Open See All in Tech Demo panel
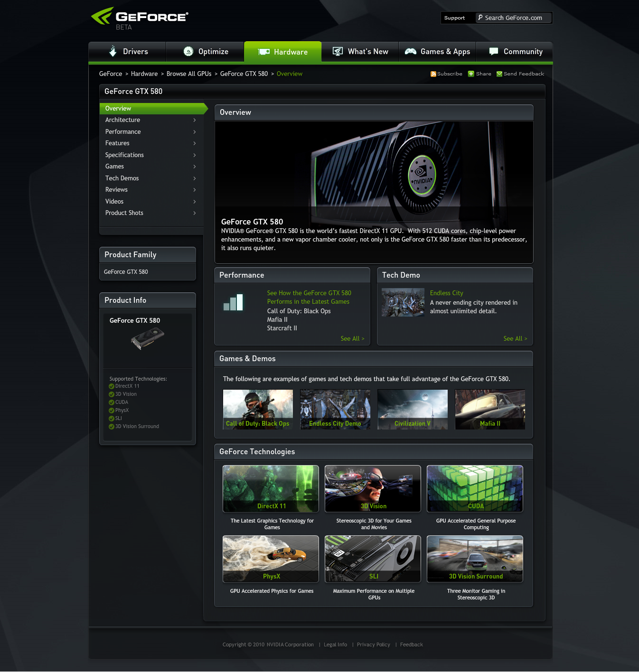 515,339
